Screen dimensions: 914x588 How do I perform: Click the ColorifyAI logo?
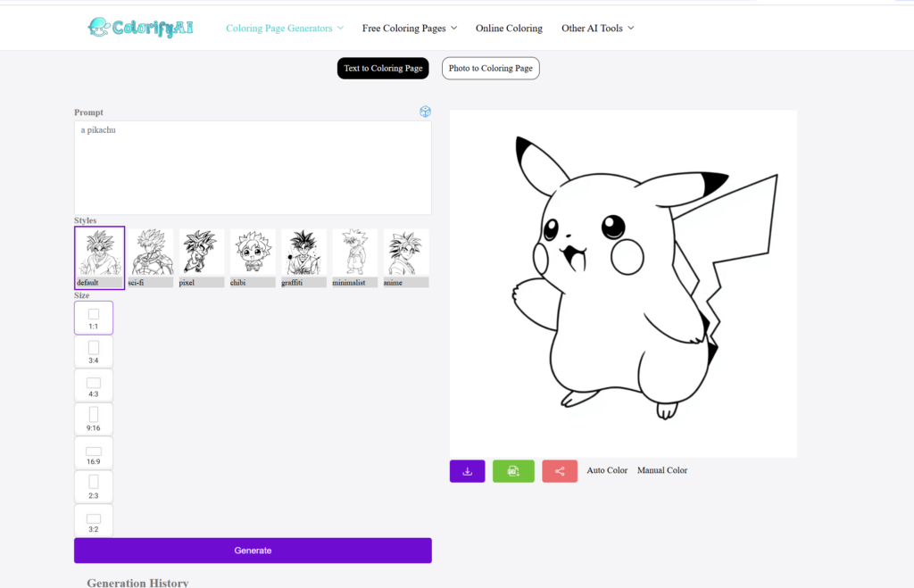[140, 28]
